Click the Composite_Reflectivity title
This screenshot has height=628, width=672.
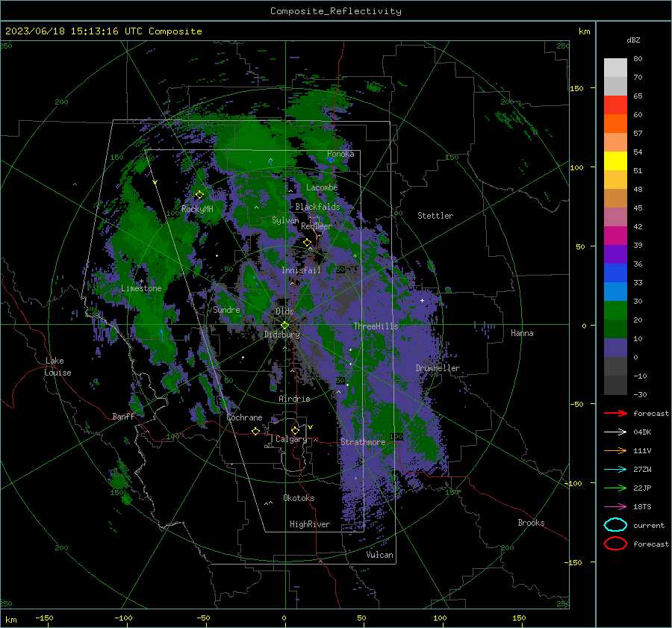(x=335, y=11)
